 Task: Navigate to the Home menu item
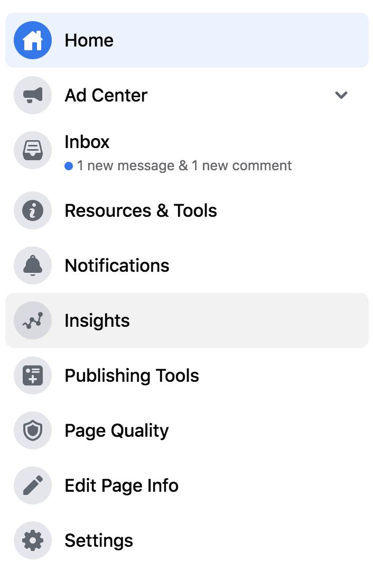tap(89, 40)
